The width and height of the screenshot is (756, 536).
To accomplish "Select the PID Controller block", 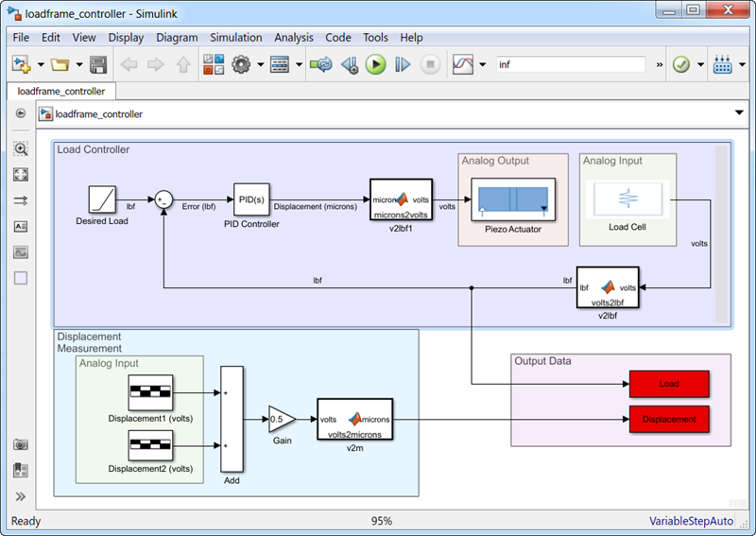I will point(251,199).
